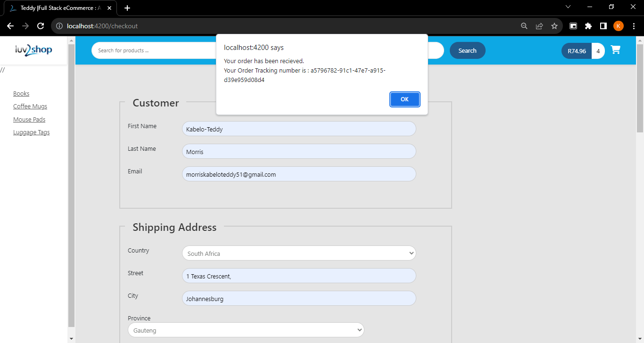
Task: Expand the tab search chevron in title bar
Action: [568, 7]
